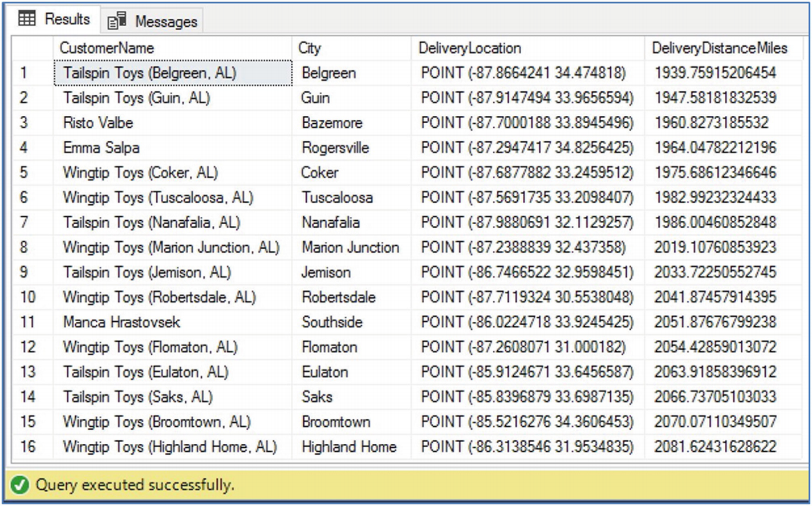Click the Results grid icon
Image resolution: width=812 pixels, height=506 pixels.
coord(27,19)
